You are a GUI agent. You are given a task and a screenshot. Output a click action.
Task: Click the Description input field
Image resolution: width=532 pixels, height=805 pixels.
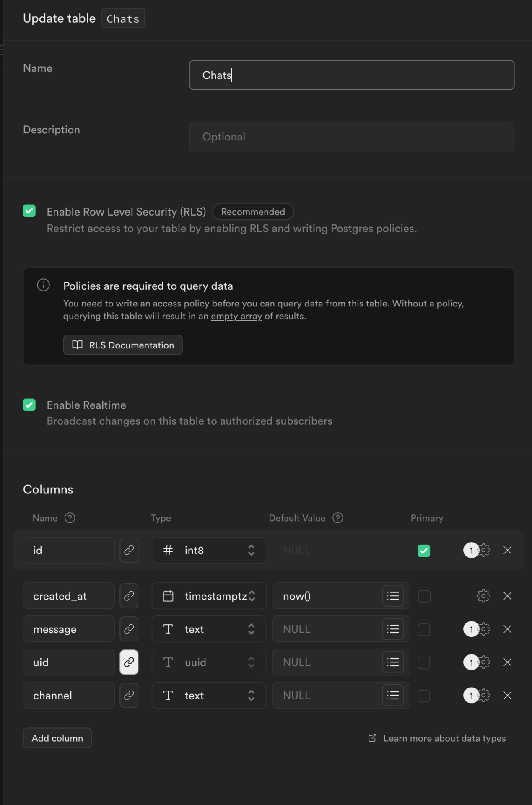351,137
